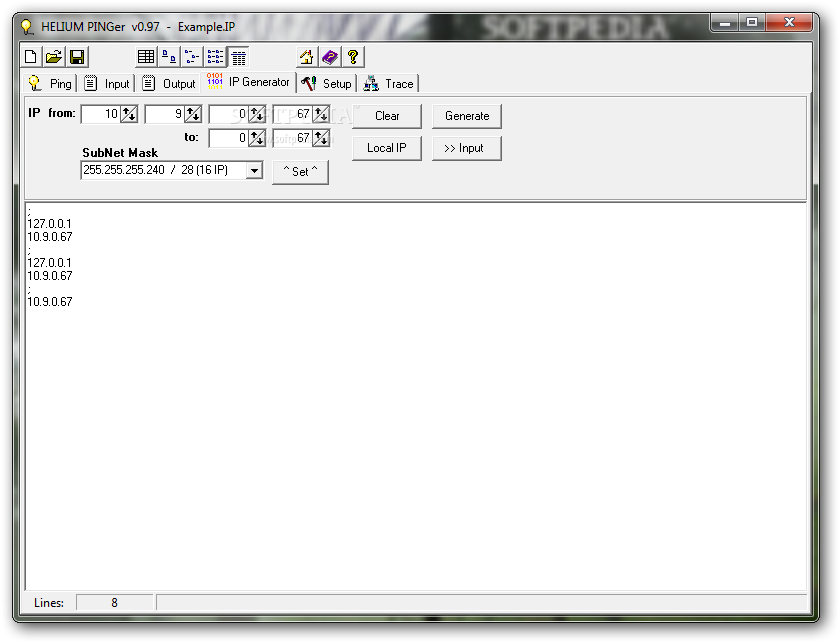Click the last 10.9.0.67 line
The width and height of the screenshot is (840, 643).
pos(49,302)
